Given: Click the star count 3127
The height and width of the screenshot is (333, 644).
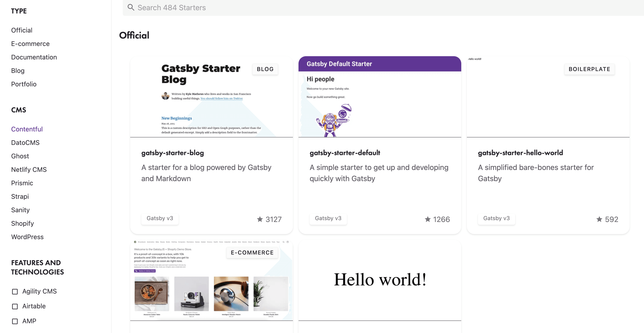Looking at the screenshot, I should (x=273, y=219).
